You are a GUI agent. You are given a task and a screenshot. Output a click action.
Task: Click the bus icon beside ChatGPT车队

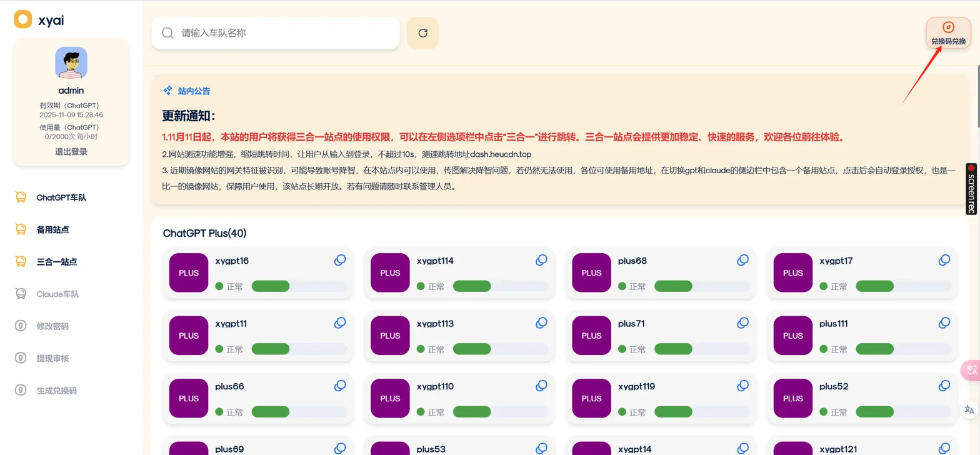(x=21, y=197)
